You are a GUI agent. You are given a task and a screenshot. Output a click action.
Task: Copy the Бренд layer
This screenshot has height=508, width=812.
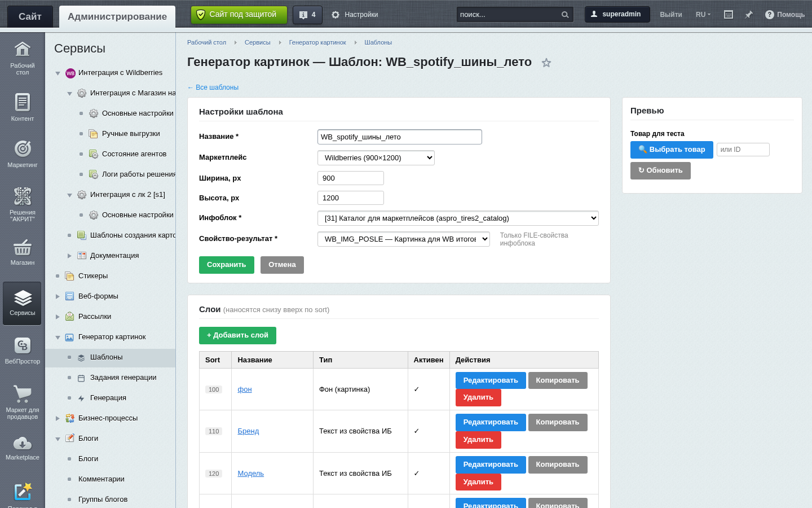pos(558,422)
